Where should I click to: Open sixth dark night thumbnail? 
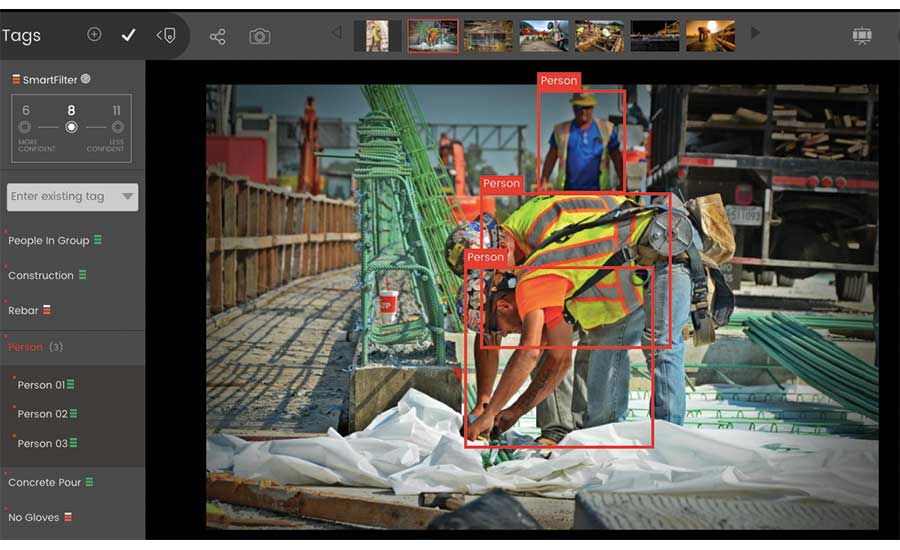655,36
